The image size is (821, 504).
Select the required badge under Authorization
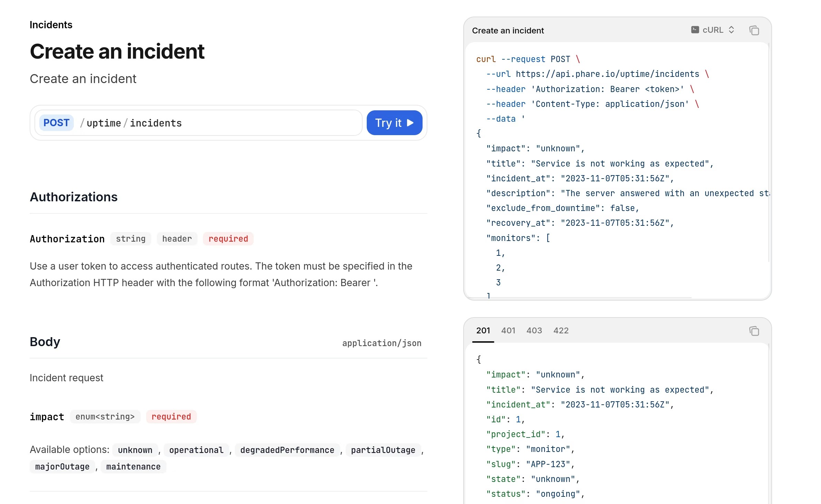[228, 239]
